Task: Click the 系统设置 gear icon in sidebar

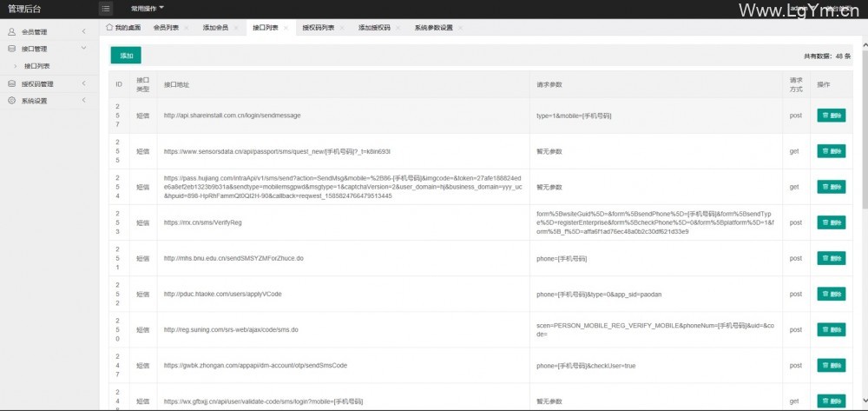Action: point(11,101)
